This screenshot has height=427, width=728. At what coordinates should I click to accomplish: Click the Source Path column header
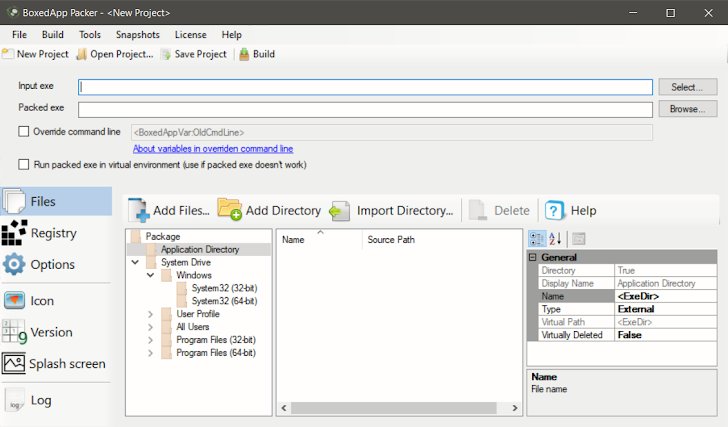click(x=391, y=239)
